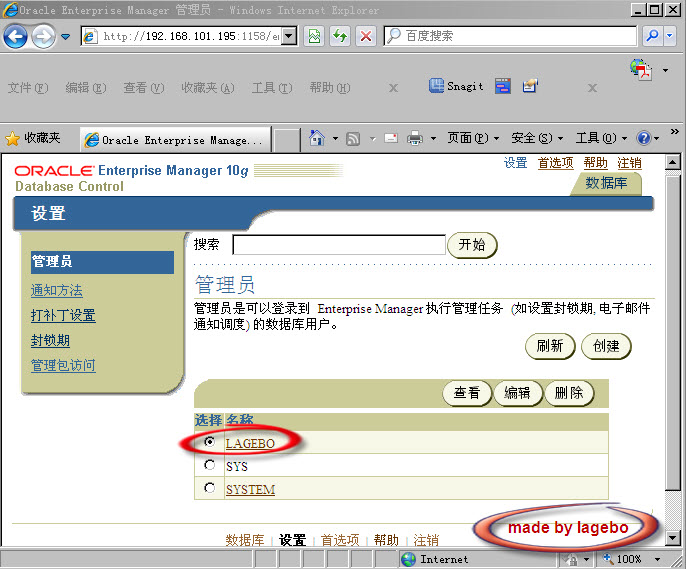Click the PDF converter icon
This screenshot has height=569, width=686.
(641, 70)
